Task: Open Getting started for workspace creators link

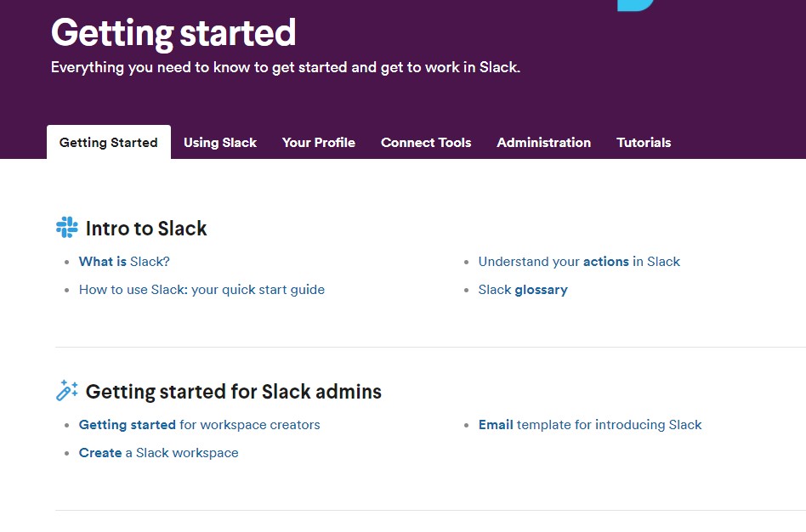Action: 200,425
